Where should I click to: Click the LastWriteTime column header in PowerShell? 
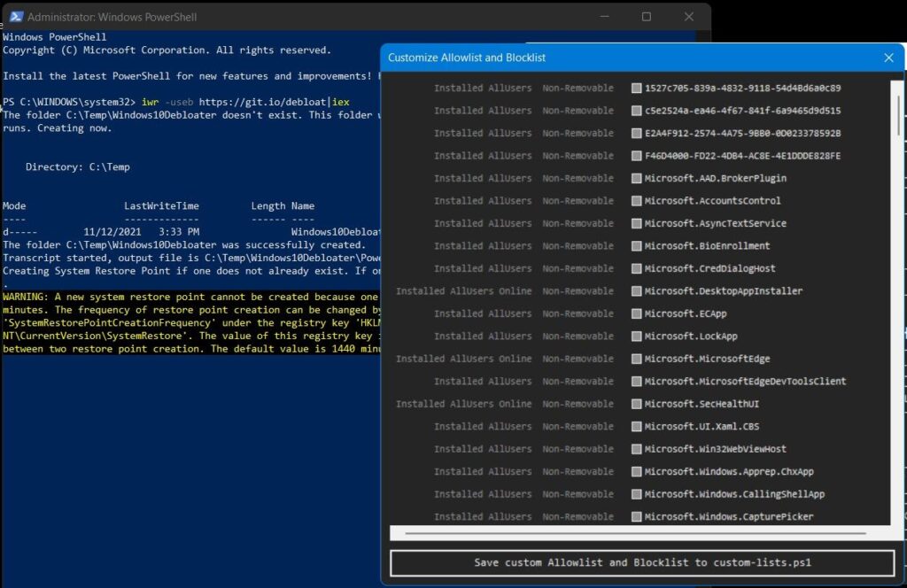[x=161, y=205]
